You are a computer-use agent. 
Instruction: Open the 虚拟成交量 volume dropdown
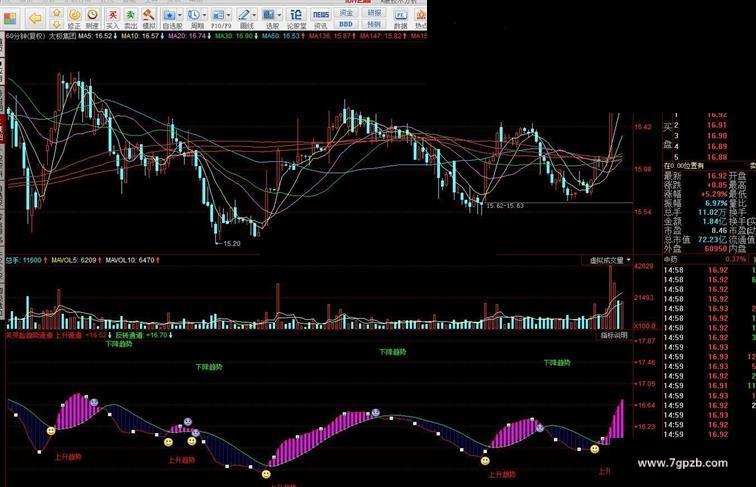click(x=610, y=260)
